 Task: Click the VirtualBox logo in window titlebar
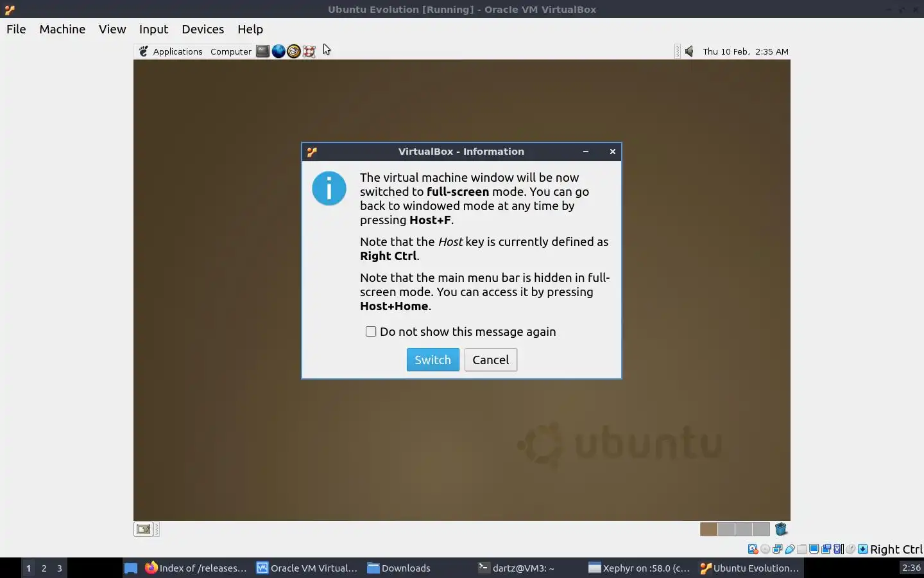[10, 9]
